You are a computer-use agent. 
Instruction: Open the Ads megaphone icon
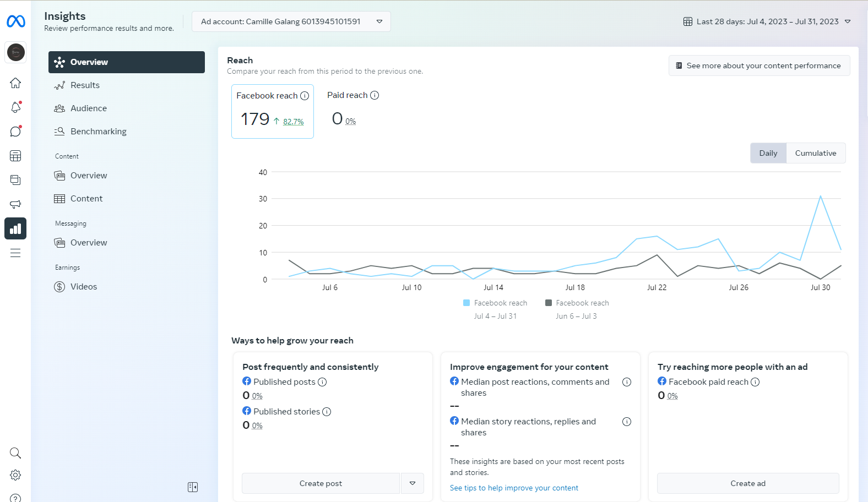15,204
